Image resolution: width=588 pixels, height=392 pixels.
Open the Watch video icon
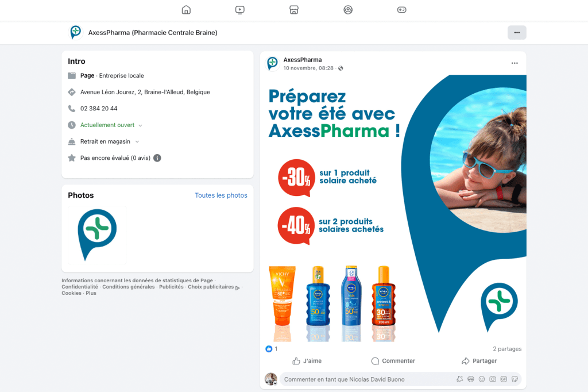240,10
